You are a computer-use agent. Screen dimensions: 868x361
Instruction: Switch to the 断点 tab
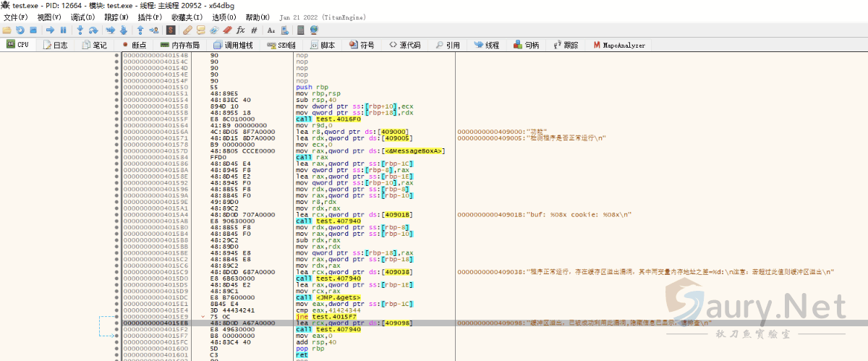pos(134,45)
